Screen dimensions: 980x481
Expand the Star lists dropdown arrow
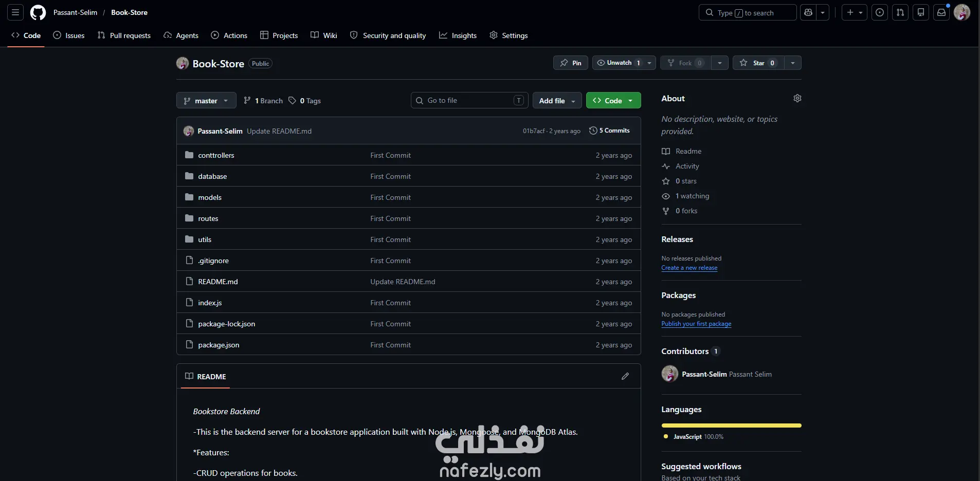[793, 63]
